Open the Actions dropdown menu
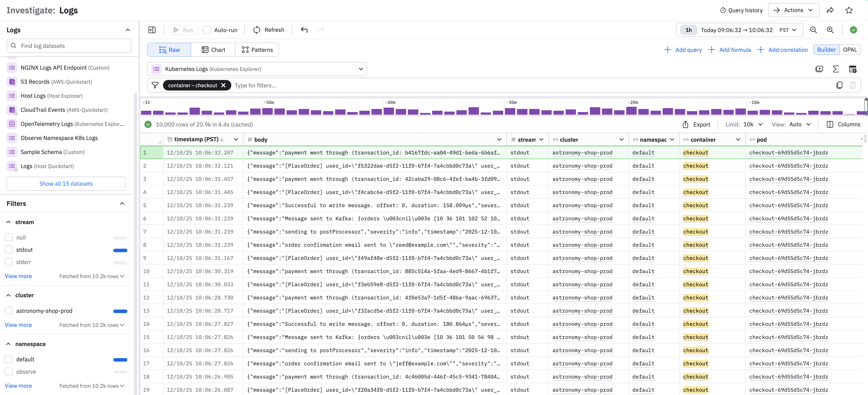Screen dimensions: 868x395 click(x=794, y=10)
